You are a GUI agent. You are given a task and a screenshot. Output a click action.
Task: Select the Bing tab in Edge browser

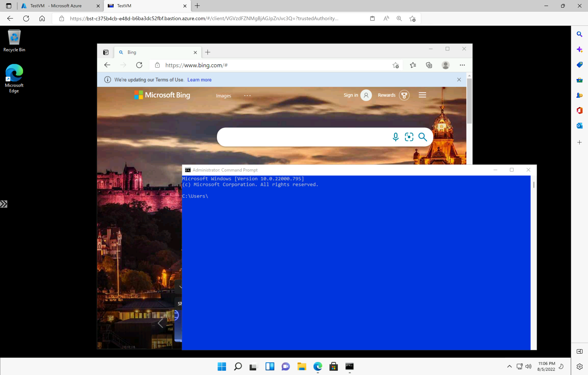coord(156,52)
